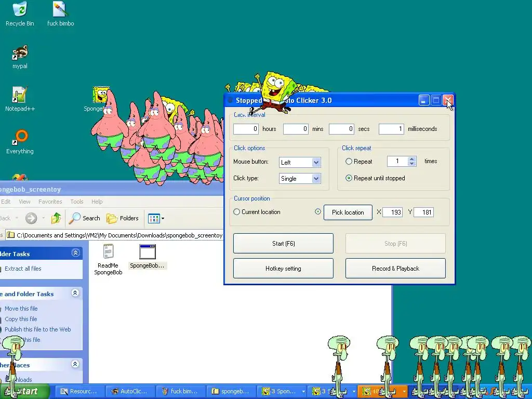The image size is (532, 399).
Task: Select the Current location radio button
Action: [x=236, y=212]
